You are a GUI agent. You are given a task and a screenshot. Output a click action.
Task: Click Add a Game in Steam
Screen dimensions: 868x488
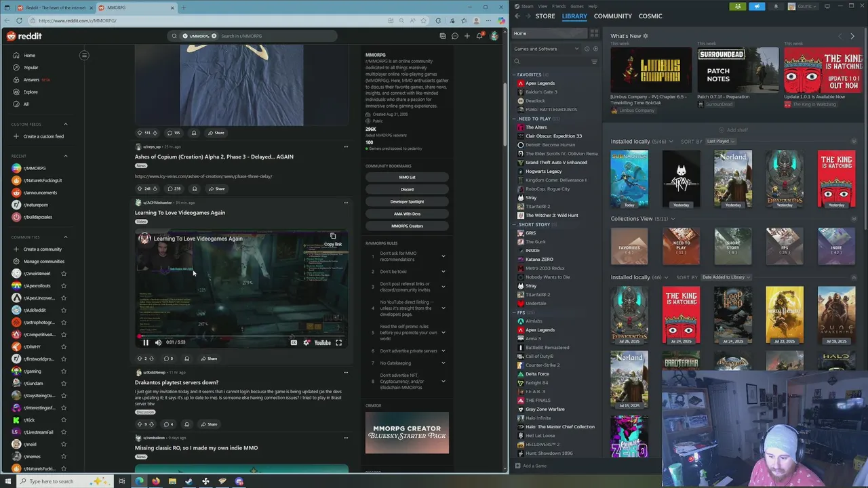[x=530, y=466]
